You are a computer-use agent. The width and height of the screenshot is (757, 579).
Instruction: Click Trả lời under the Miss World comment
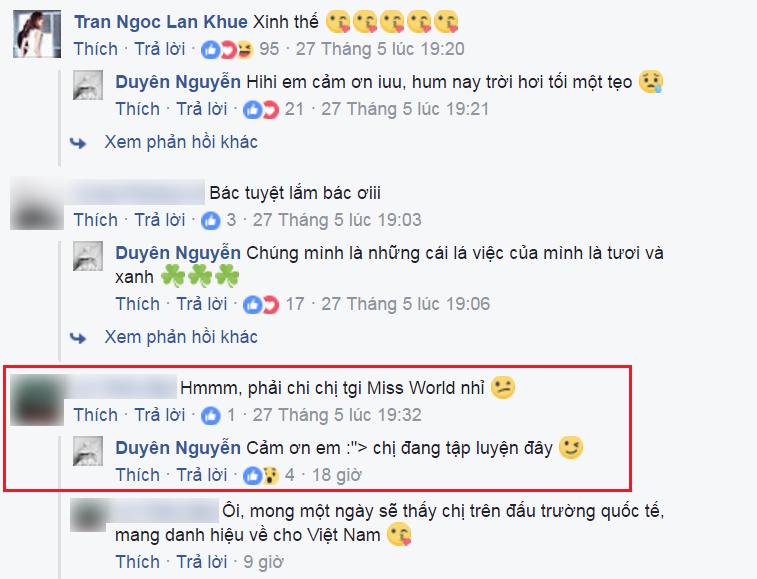(x=160, y=415)
